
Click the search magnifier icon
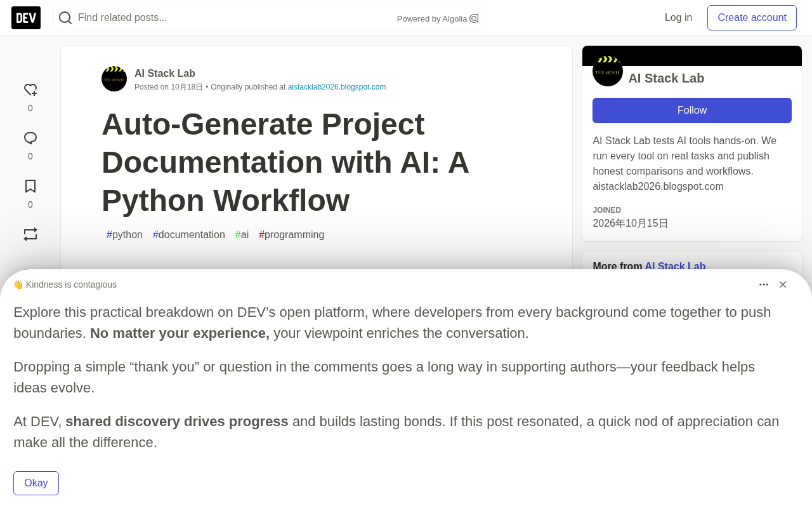coord(65,18)
